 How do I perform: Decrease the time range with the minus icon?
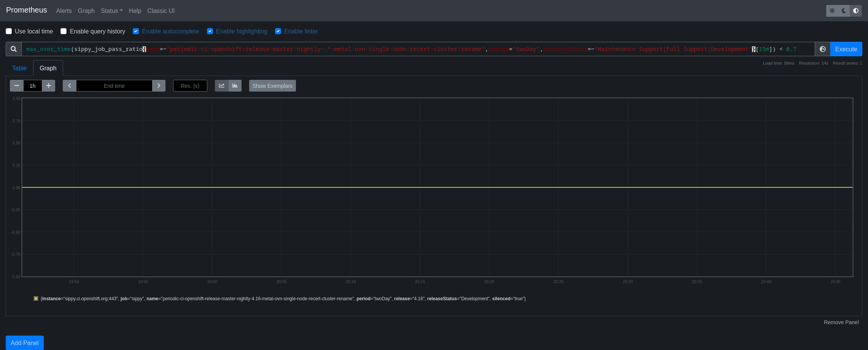click(17, 86)
